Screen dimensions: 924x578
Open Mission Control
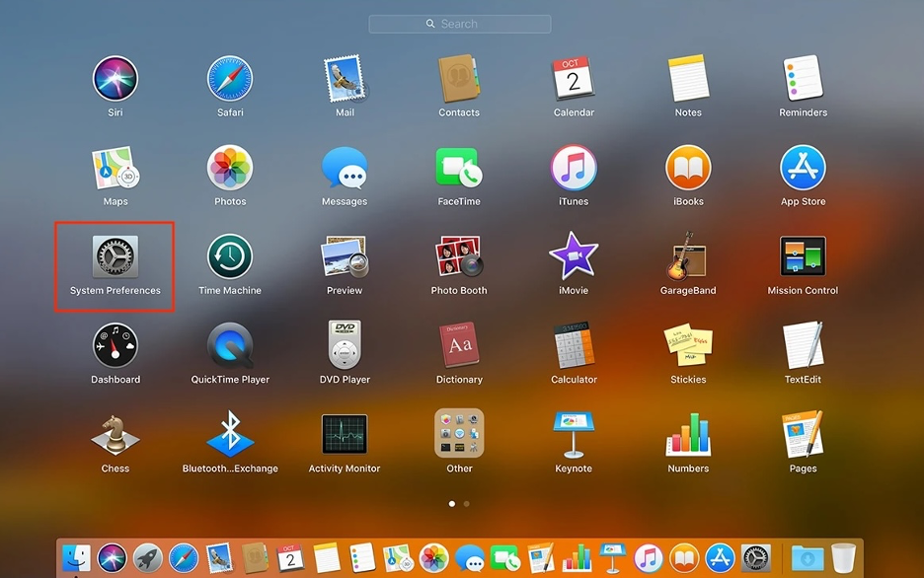803,256
